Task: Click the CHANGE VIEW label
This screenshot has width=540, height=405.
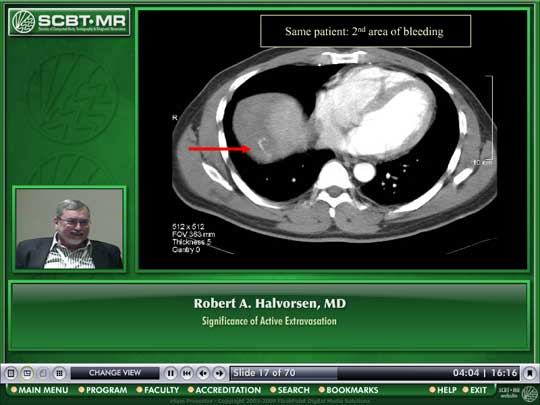Action: (115, 373)
